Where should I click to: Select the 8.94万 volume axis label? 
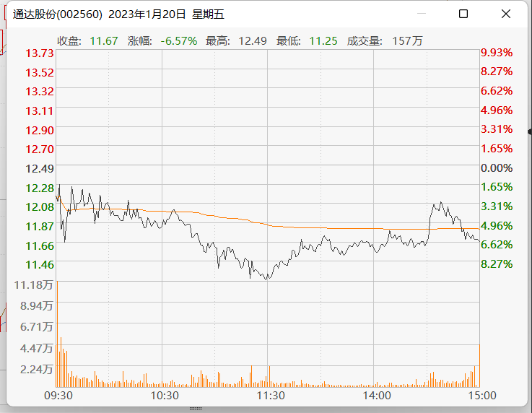pyautogui.click(x=36, y=305)
